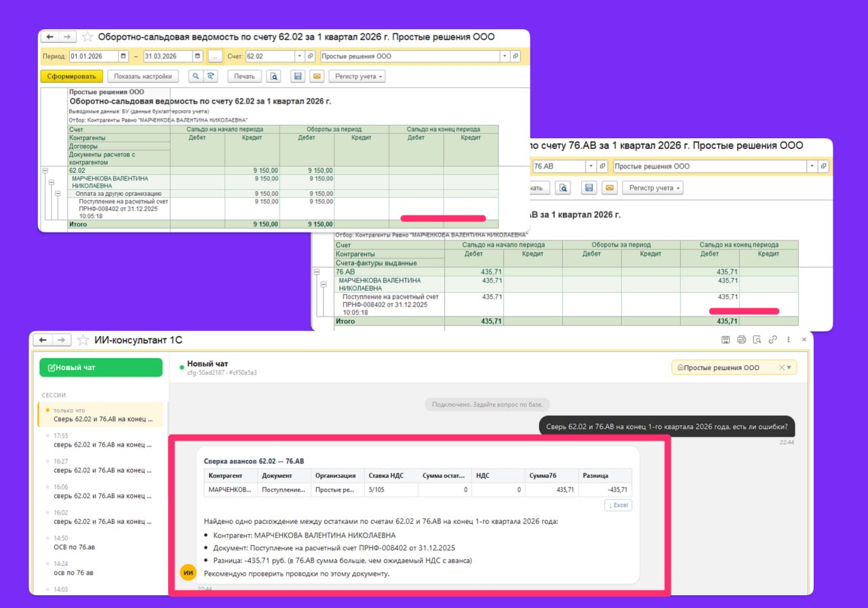The image size is (868, 608).
Task: Expand the Счет 76.АВ dropdown
Action: [591, 166]
